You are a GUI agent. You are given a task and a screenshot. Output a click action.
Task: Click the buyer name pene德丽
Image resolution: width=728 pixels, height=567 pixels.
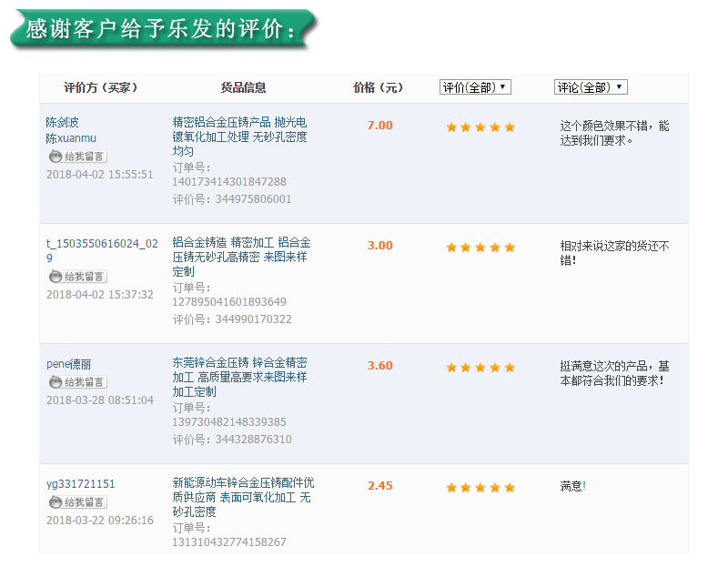point(69,364)
